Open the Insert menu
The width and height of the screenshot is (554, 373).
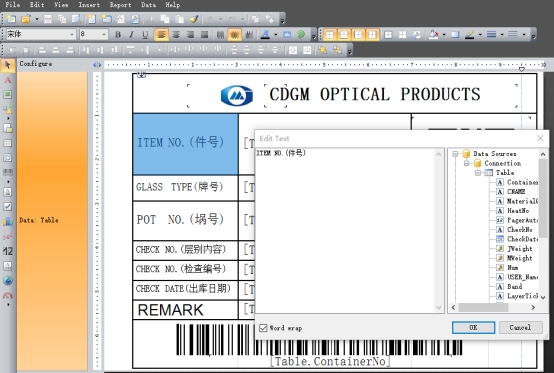point(89,5)
